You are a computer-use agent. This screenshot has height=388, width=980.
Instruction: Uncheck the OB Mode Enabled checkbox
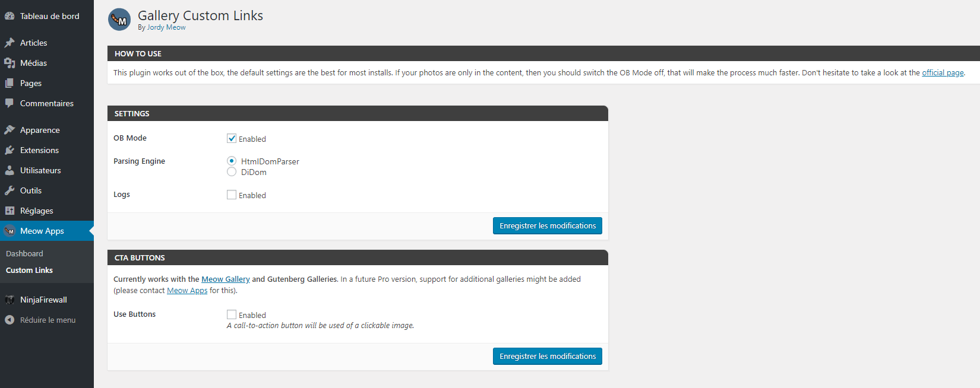click(x=232, y=138)
